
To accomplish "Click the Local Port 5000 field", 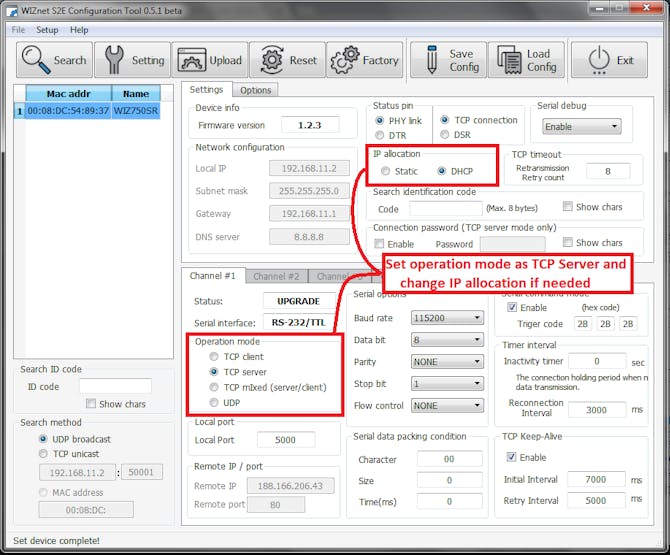I will click(x=286, y=440).
